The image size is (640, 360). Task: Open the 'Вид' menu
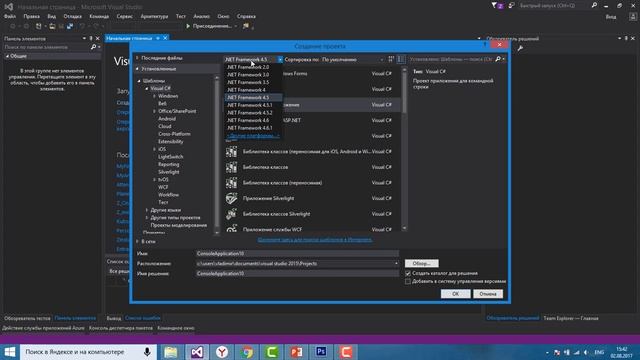point(51,16)
